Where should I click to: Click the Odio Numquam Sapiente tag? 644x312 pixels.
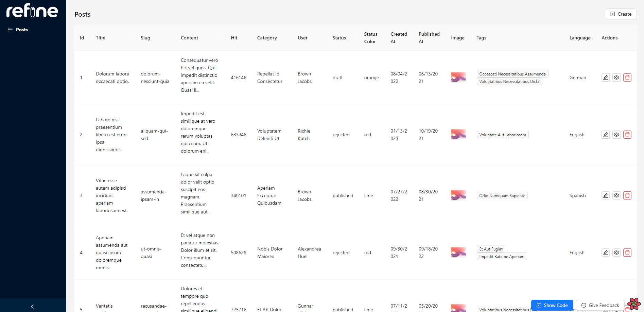point(502,196)
